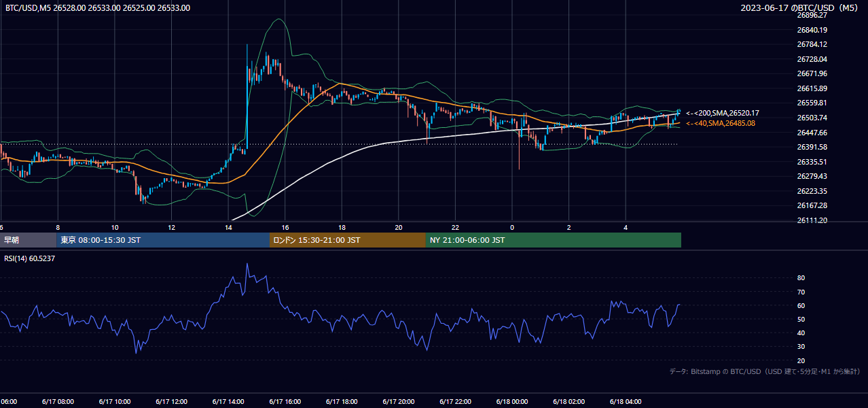Screen dimensions: 868x408
Task: Click hour tick 16 under price chart
Action: coord(285,227)
